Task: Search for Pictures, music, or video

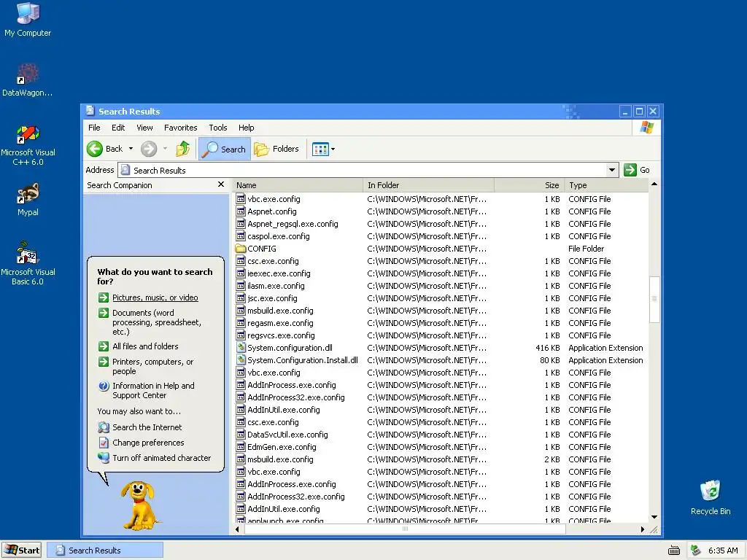Action: (155, 297)
